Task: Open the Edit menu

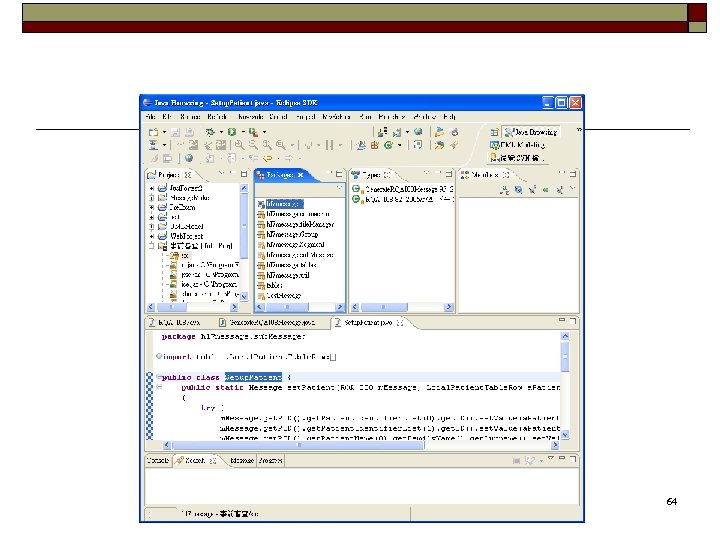Action: click(167, 117)
